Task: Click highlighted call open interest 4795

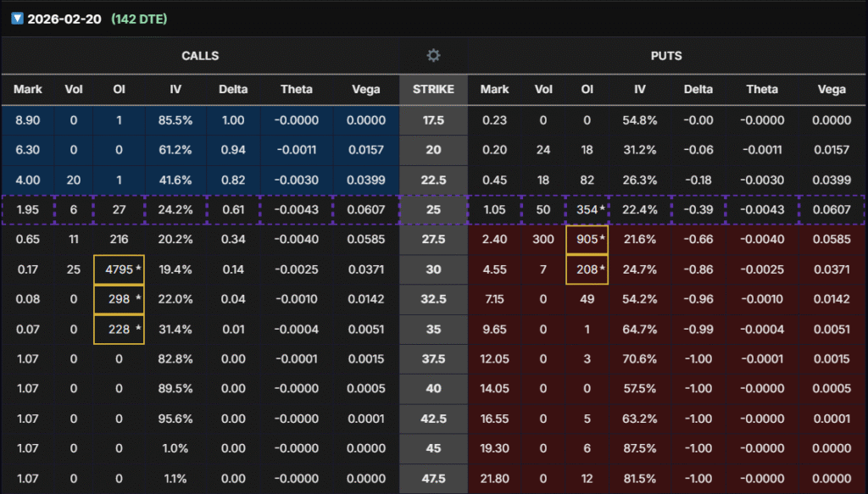Action: pyautogui.click(x=119, y=269)
